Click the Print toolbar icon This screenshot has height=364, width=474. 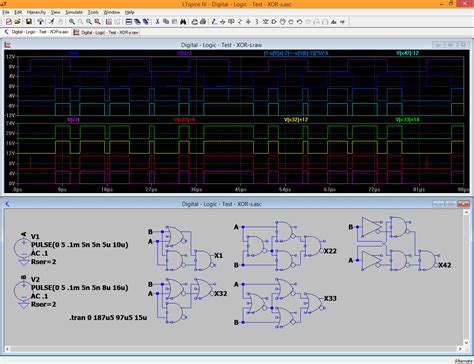[203, 22]
